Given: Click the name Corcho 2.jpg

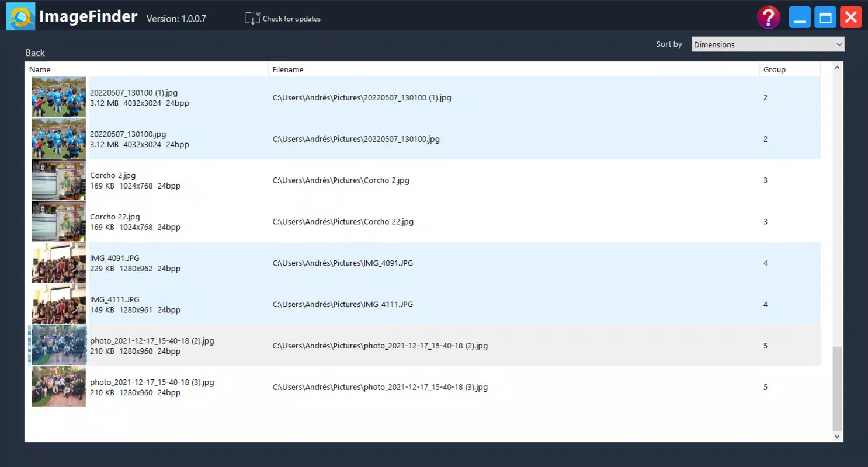Looking at the screenshot, I should point(113,176).
